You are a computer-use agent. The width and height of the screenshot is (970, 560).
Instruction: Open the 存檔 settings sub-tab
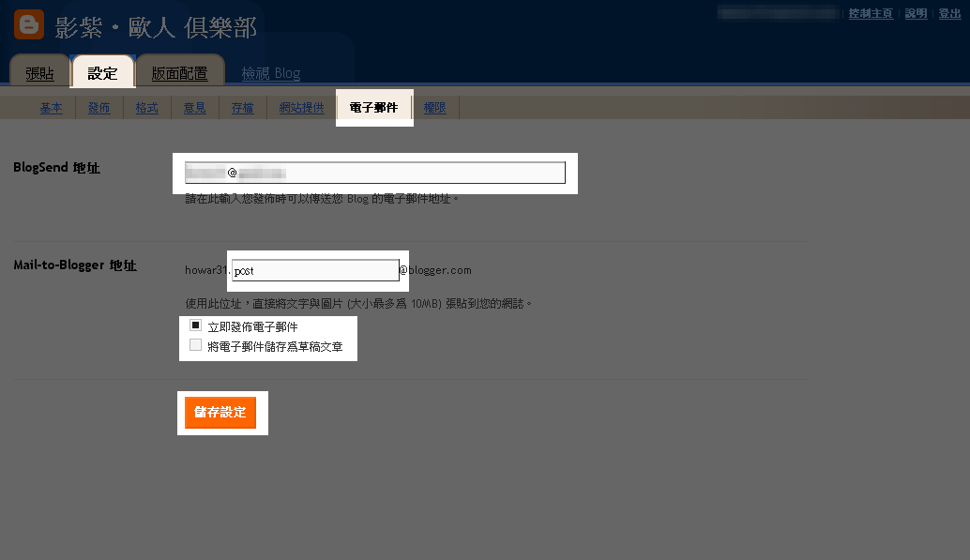tap(242, 108)
